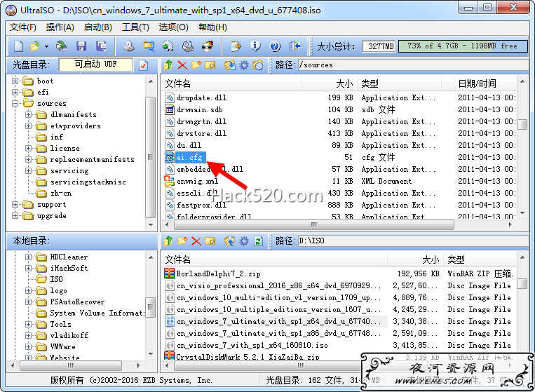Sort image files by 类型 column header
Viewport: 535px width, 392px height.
[399, 83]
